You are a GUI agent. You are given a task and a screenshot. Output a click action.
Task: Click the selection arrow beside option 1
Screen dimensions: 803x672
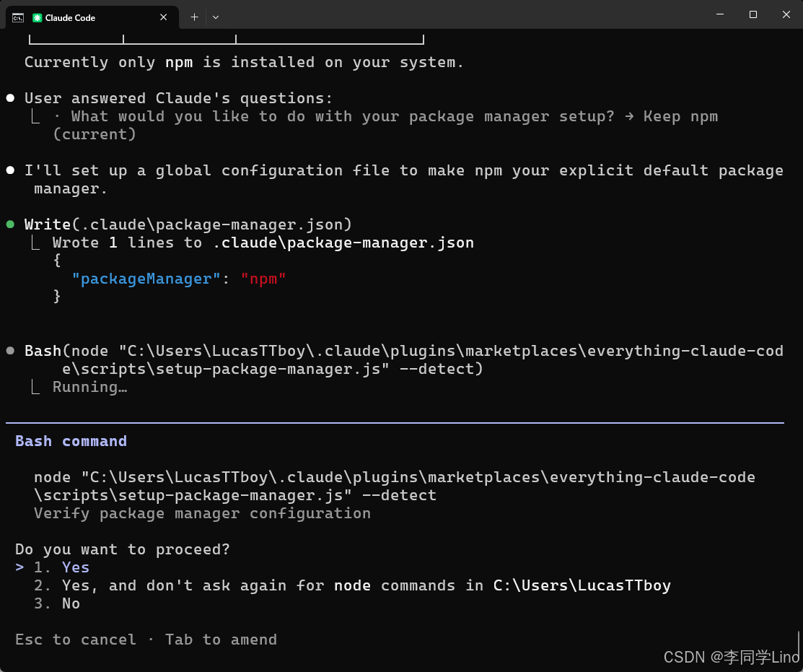click(19, 567)
